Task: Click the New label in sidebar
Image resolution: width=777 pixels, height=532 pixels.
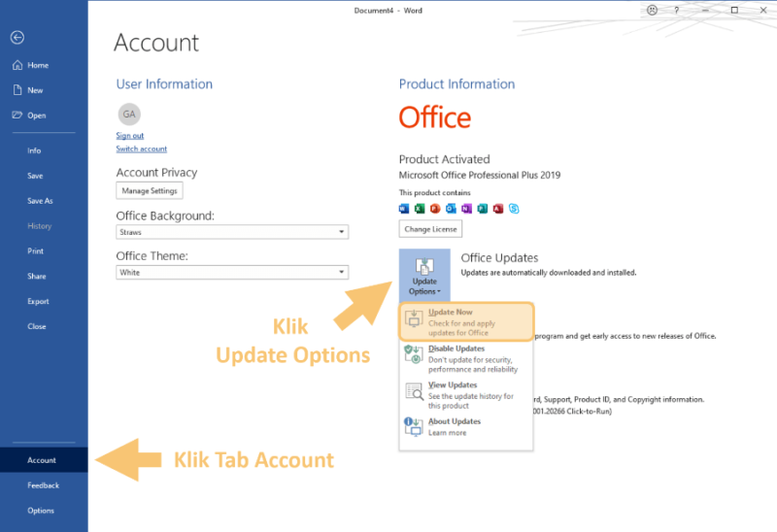Action: (x=35, y=90)
